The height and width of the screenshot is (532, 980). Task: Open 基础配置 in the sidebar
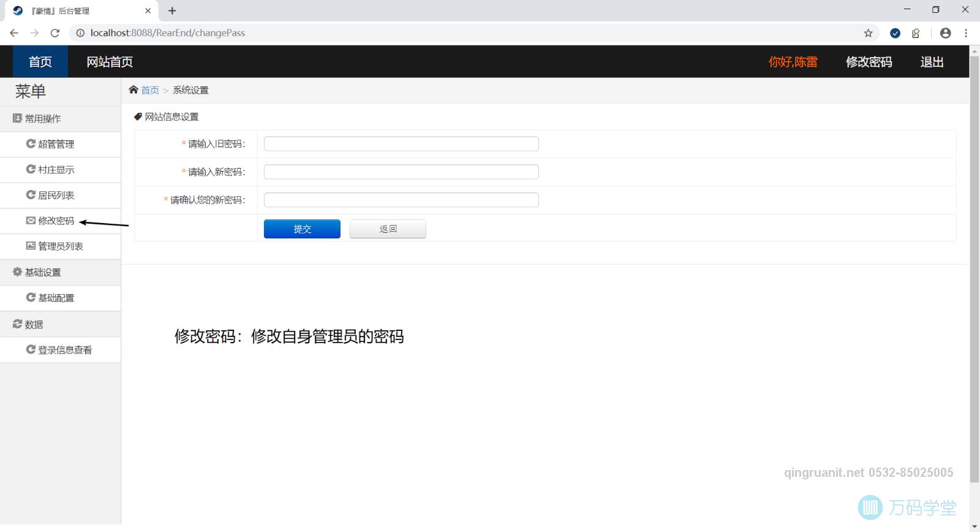pyautogui.click(x=60, y=298)
